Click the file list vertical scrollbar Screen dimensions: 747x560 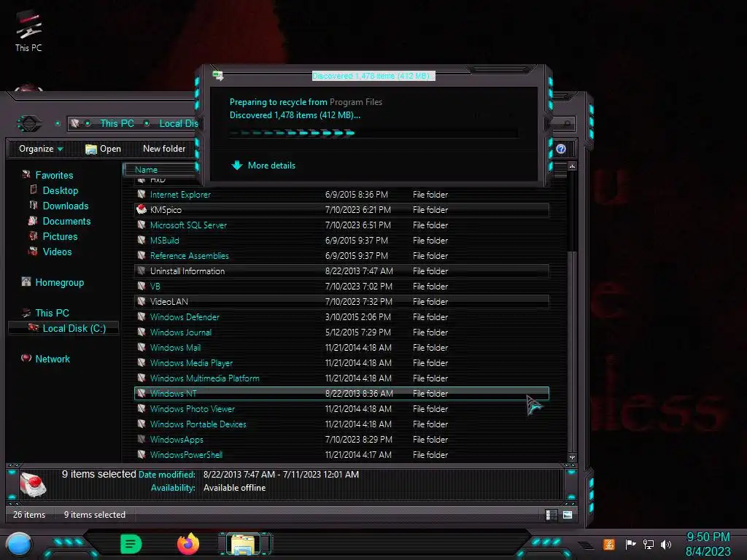(572, 312)
